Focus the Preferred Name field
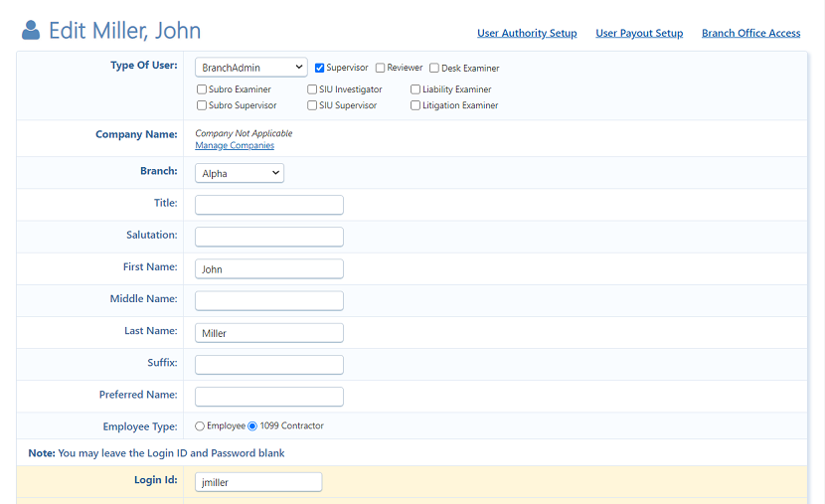Screen dimensions: 825x504 269,397
